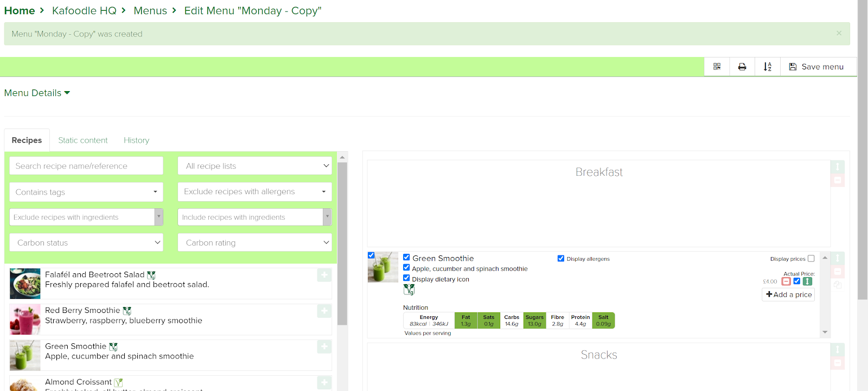The height and width of the screenshot is (391, 868).
Task: Open Menus breadcrumb link
Action: pos(150,10)
